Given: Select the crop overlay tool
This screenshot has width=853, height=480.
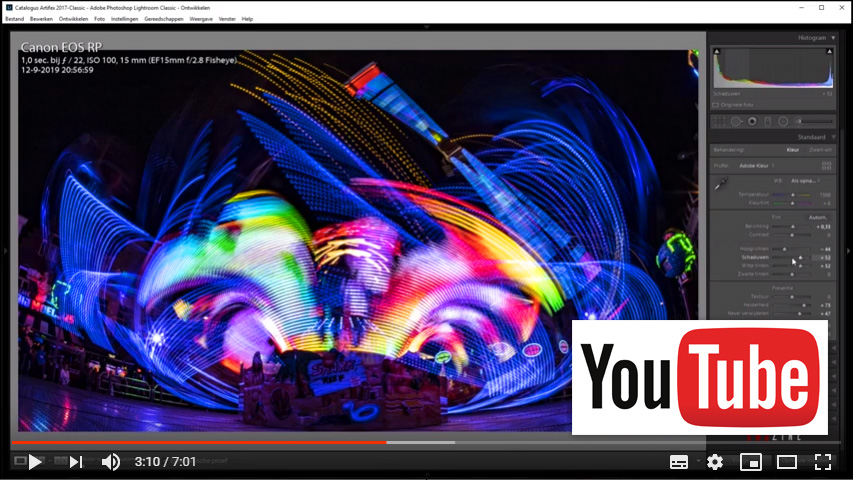Looking at the screenshot, I should pyautogui.click(x=719, y=121).
